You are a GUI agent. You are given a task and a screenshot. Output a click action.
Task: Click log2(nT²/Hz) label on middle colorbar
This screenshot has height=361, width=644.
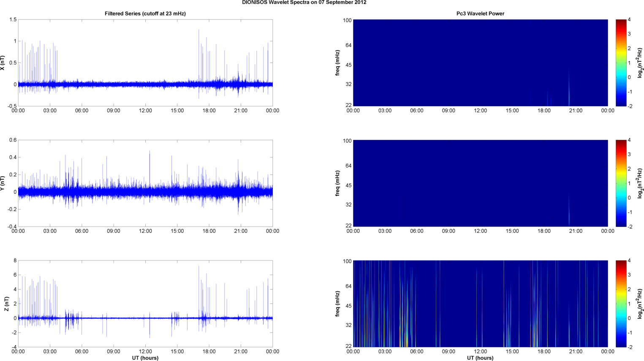[x=640, y=183]
